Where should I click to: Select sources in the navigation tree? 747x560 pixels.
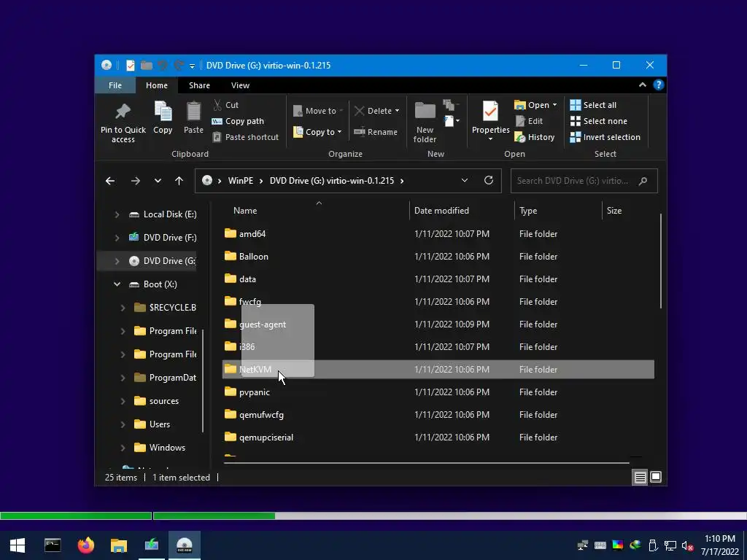(x=164, y=401)
